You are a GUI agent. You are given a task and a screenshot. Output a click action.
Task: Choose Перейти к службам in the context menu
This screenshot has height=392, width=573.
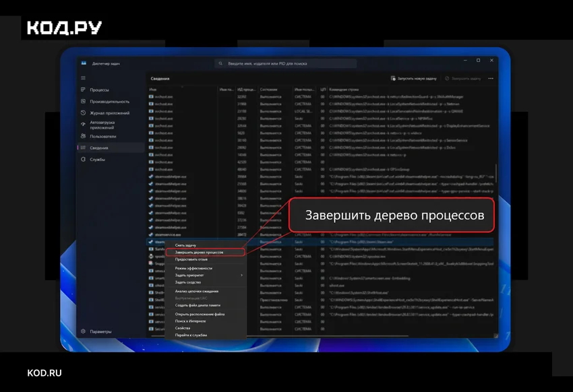[191, 335]
